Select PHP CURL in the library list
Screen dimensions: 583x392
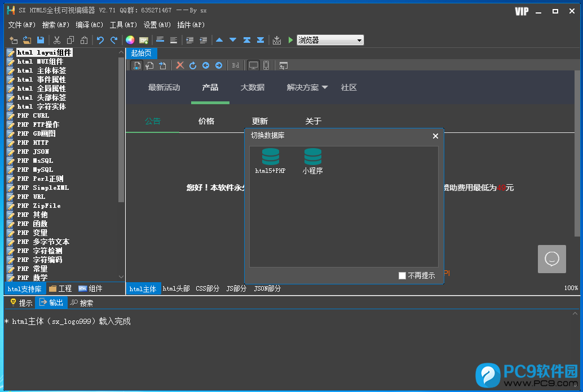[x=33, y=115]
